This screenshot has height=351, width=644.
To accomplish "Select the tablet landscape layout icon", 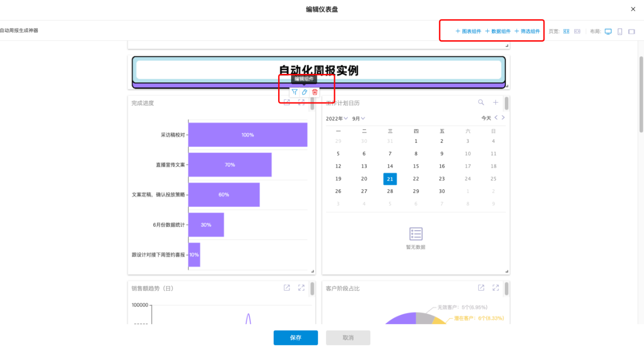I will [x=632, y=31].
